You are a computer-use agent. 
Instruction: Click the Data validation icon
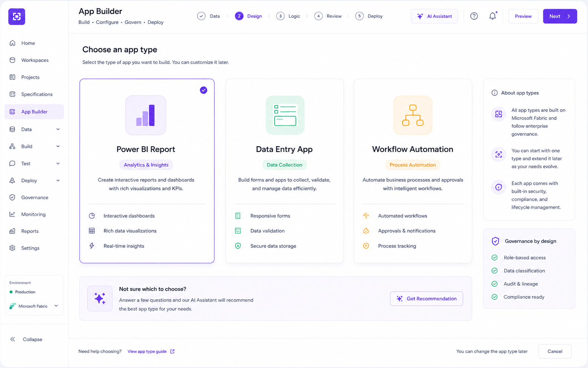coord(238,231)
